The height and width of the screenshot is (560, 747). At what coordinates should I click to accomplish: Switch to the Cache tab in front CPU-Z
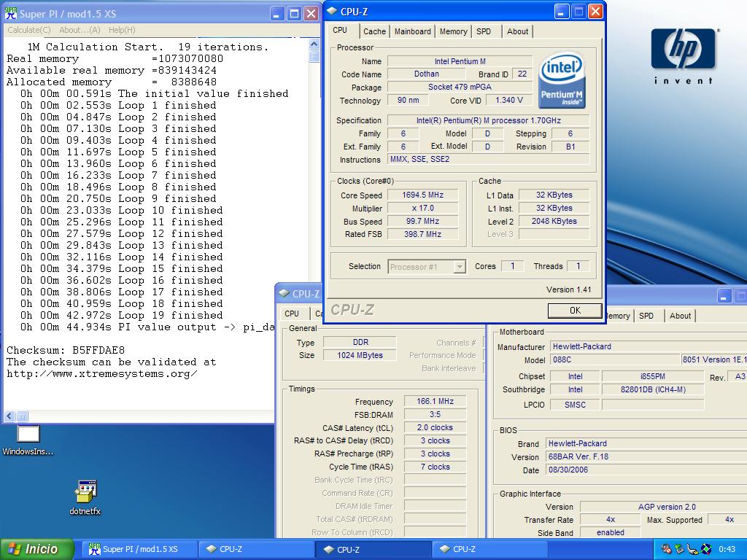click(x=374, y=31)
